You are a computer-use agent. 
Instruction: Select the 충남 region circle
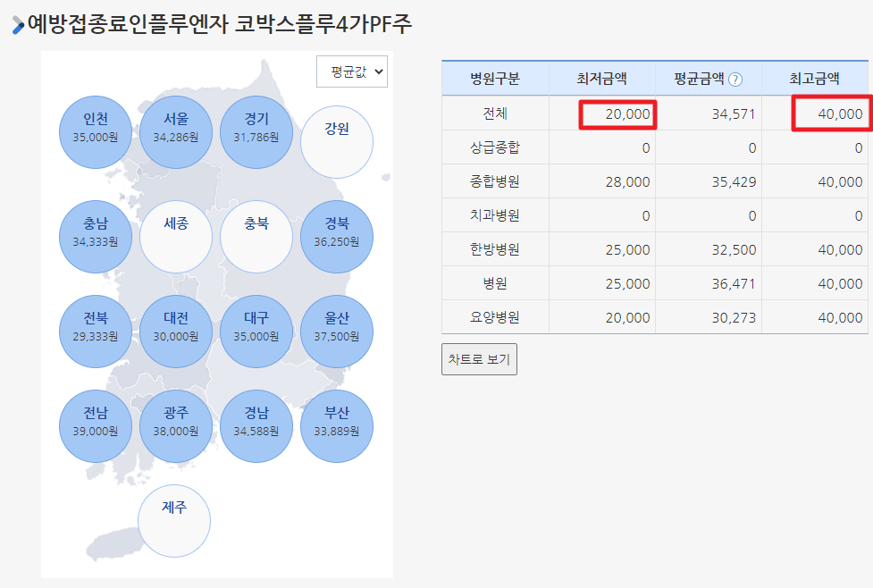pos(96,237)
